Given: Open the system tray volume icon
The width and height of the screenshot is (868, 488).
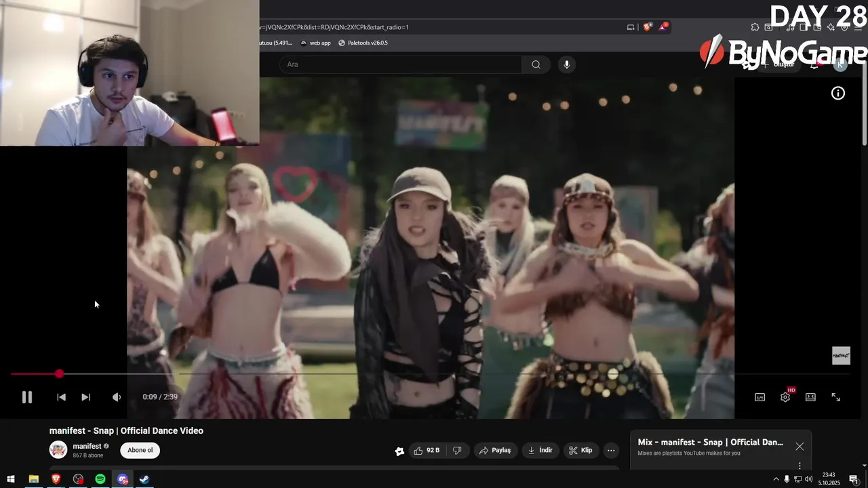Looking at the screenshot, I should 808,479.
